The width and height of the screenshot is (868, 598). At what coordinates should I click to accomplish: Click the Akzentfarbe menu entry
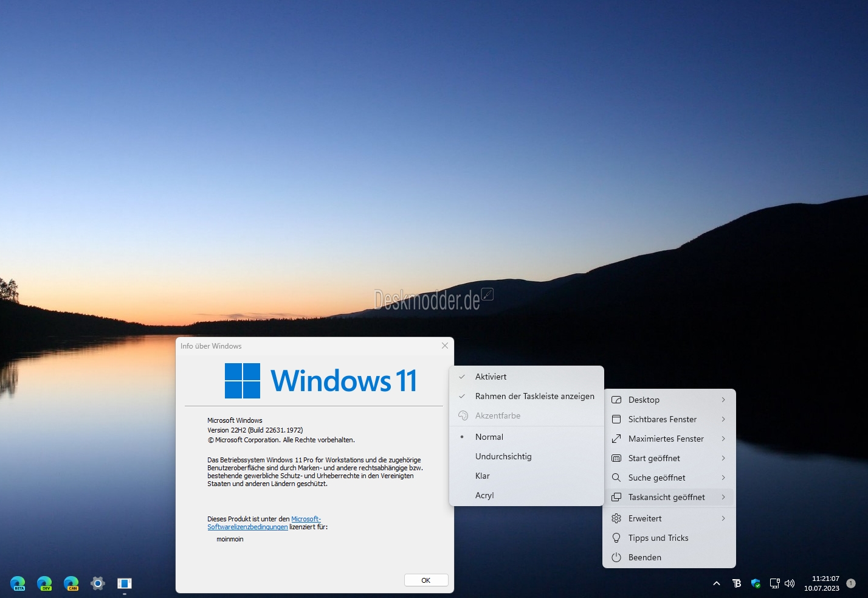click(x=526, y=415)
